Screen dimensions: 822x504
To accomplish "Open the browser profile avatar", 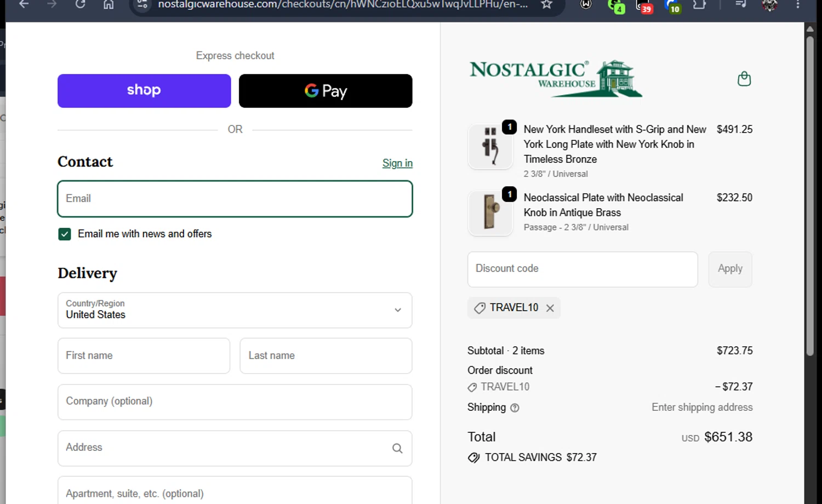I will 769,5.
